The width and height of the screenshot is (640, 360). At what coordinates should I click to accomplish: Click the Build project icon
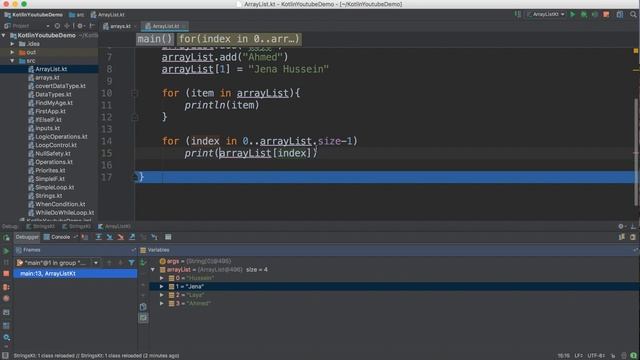tap(518, 14)
